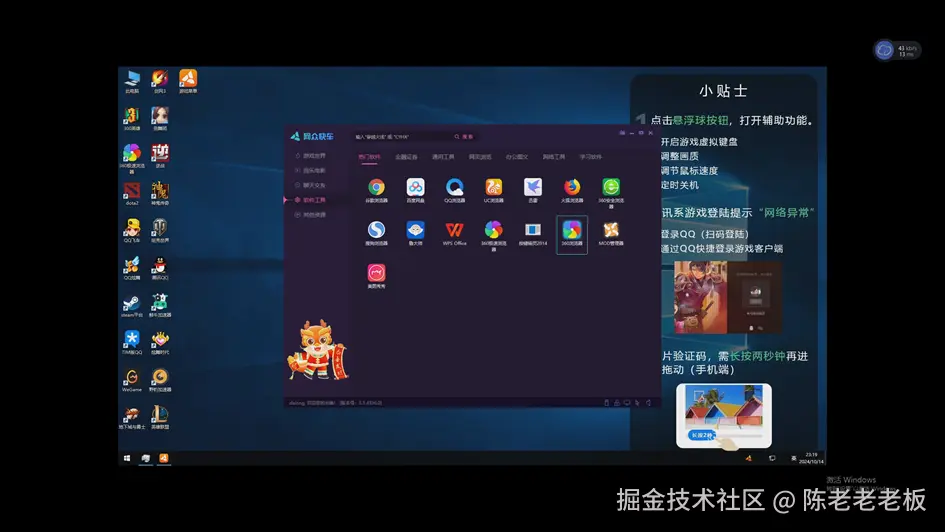Launch the 神鬼传奇 desktop shortcut
This screenshot has height=532, width=945.
pyautogui.click(x=160, y=191)
